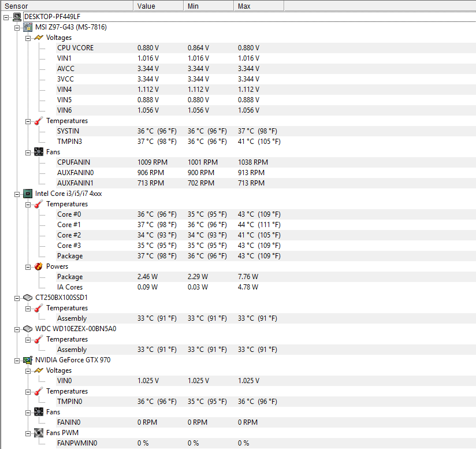Select the AUXFANIN0 fan row
476x449 pixels.
point(266,173)
